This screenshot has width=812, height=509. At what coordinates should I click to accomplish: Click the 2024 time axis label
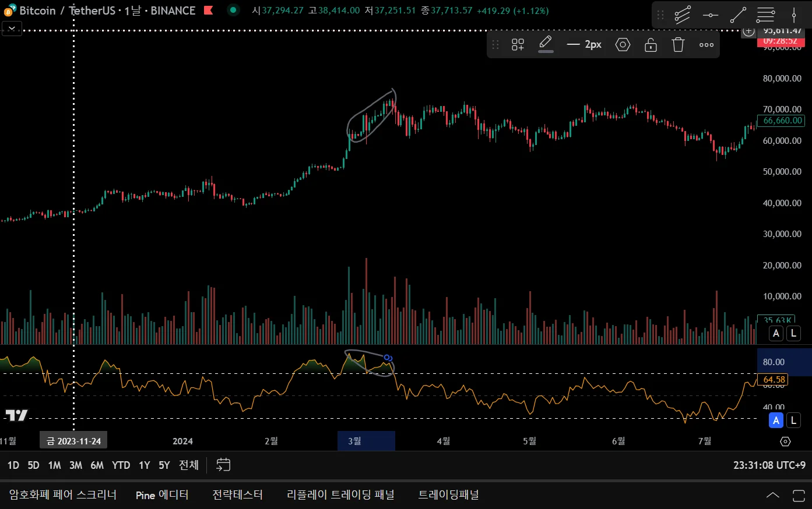pos(182,441)
